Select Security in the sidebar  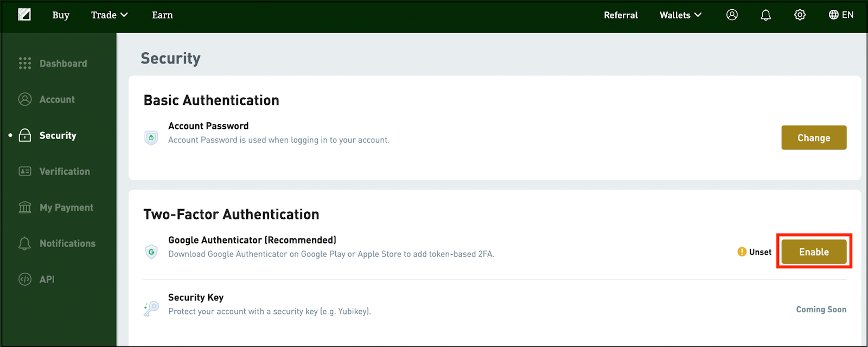tap(59, 135)
